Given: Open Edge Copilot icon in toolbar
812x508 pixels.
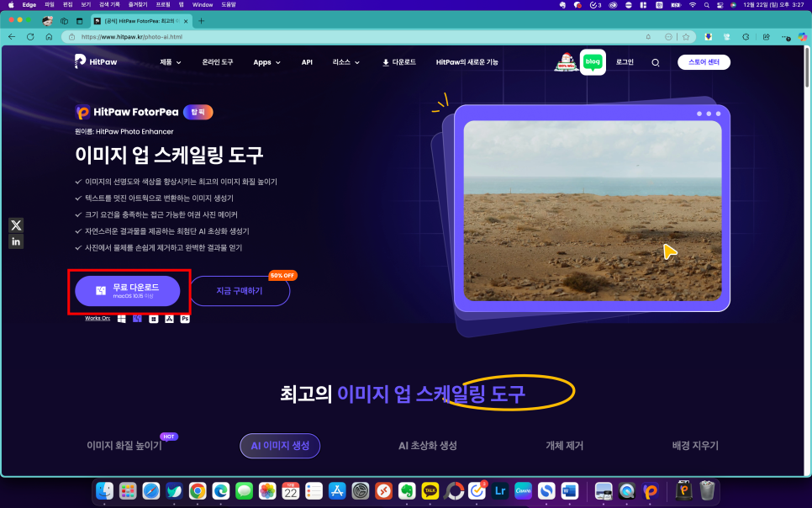Looking at the screenshot, I should pyautogui.click(x=802, y=37).
